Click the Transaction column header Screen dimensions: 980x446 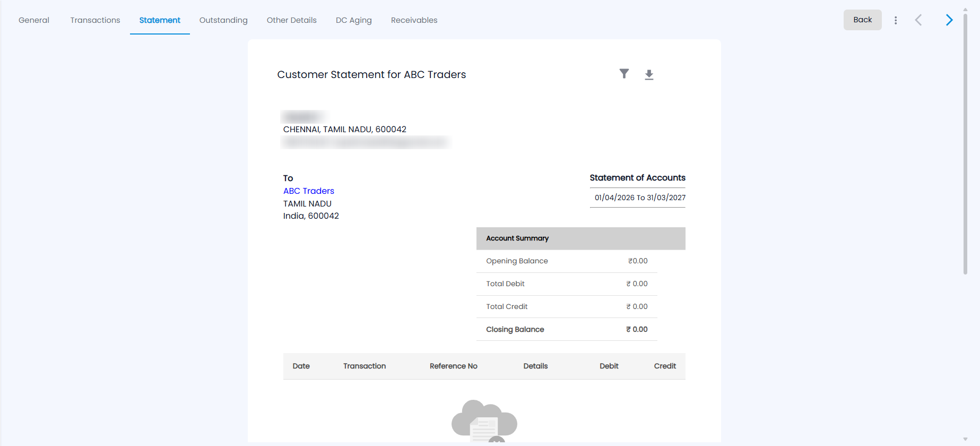[365, 366]
